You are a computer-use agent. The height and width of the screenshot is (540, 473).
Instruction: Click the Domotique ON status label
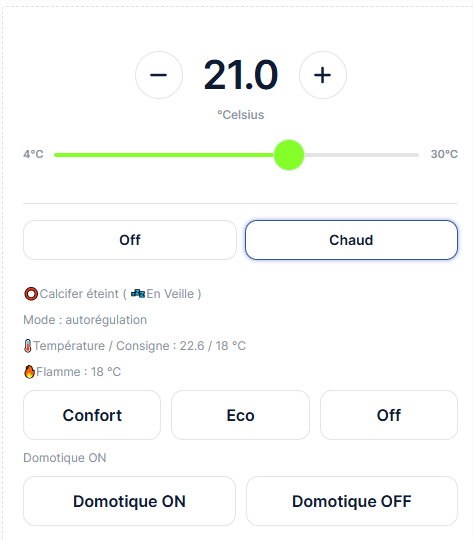(65, 458)
